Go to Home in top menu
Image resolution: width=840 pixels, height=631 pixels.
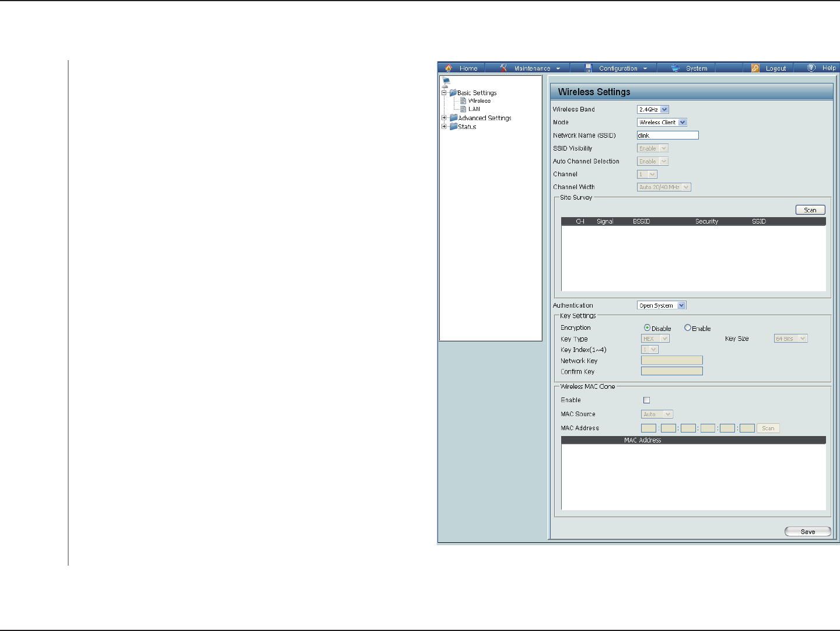[468, 68]
